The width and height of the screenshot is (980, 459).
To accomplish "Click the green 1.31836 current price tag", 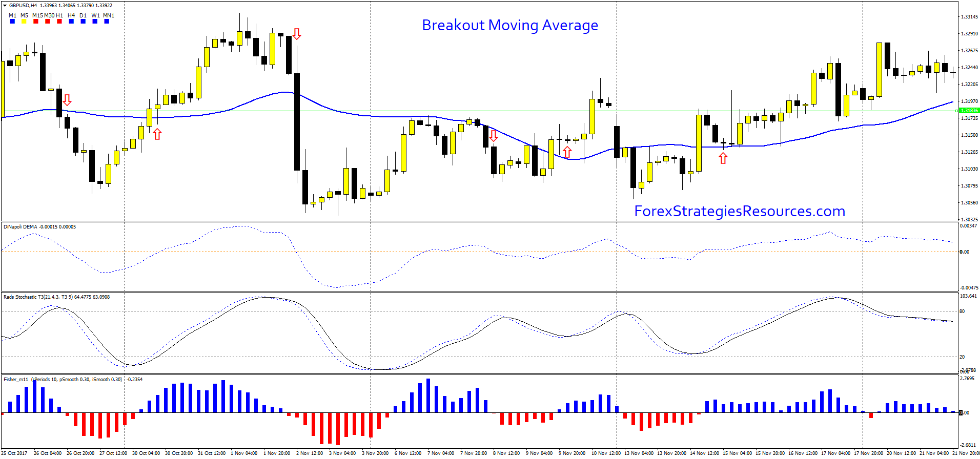I will point(969,111).
